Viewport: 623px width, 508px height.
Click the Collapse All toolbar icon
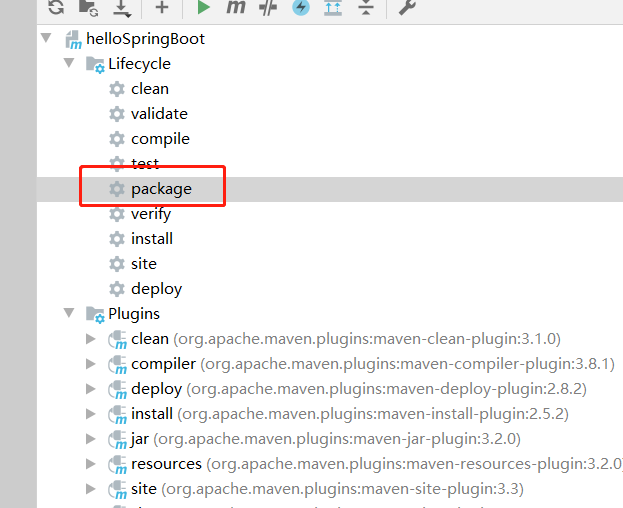366,8
